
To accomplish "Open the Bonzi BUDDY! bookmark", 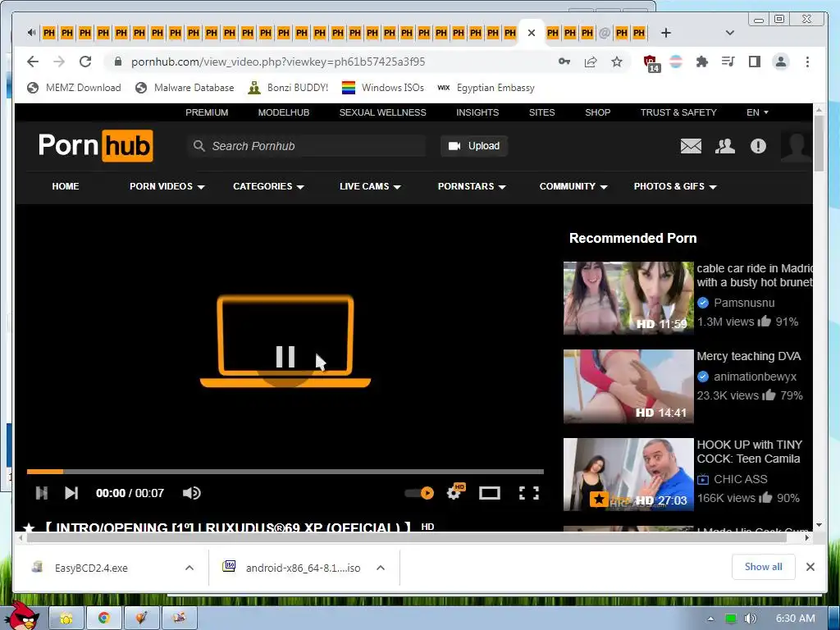I will coord(288,88).
